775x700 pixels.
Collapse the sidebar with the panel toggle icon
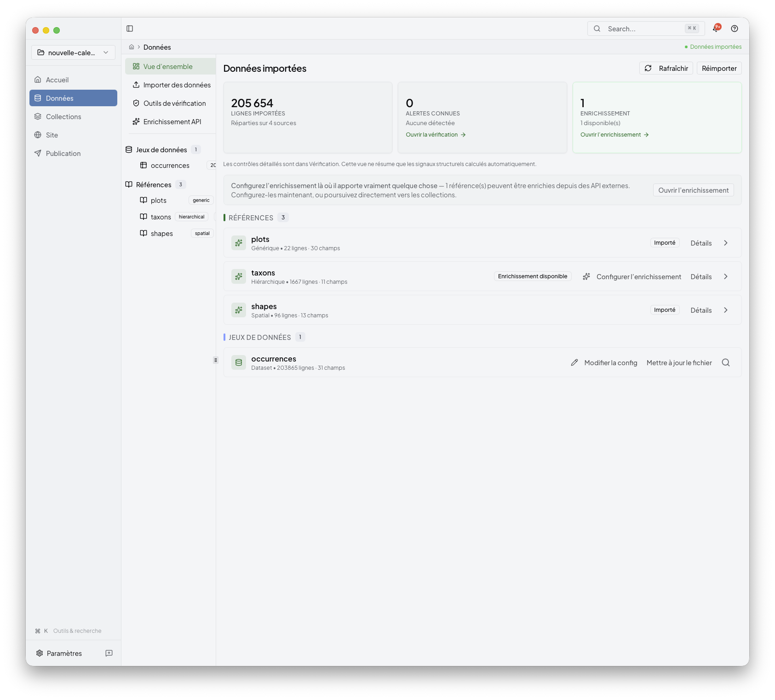point(130,29)
